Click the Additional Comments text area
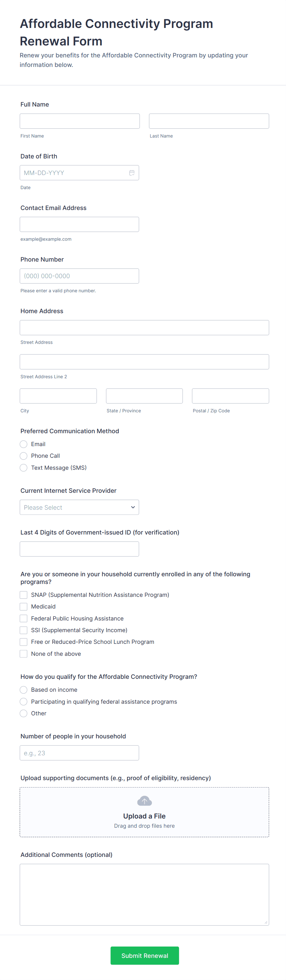Viewport: 286px width, 980px height. tap(144, 894)
